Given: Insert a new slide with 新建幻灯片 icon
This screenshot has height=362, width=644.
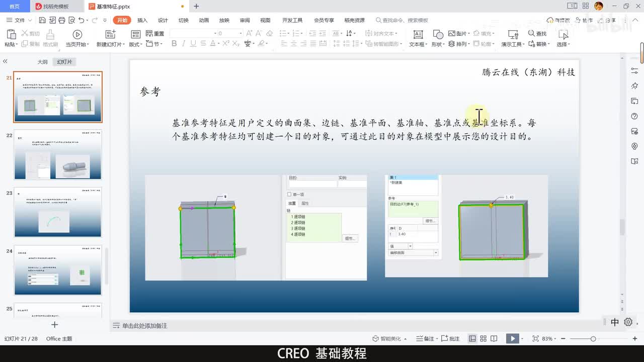Looking at the screenshot, I should coord(111,34).
